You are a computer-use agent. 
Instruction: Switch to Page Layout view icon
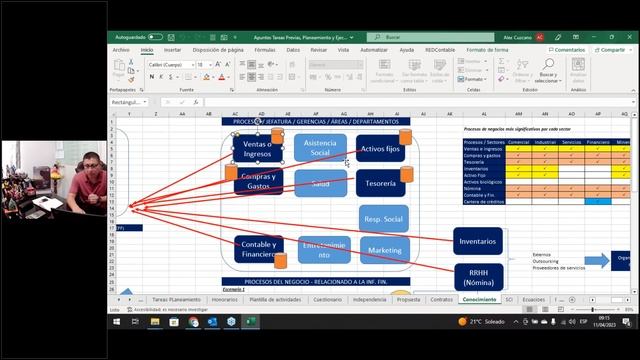point(545,310)
